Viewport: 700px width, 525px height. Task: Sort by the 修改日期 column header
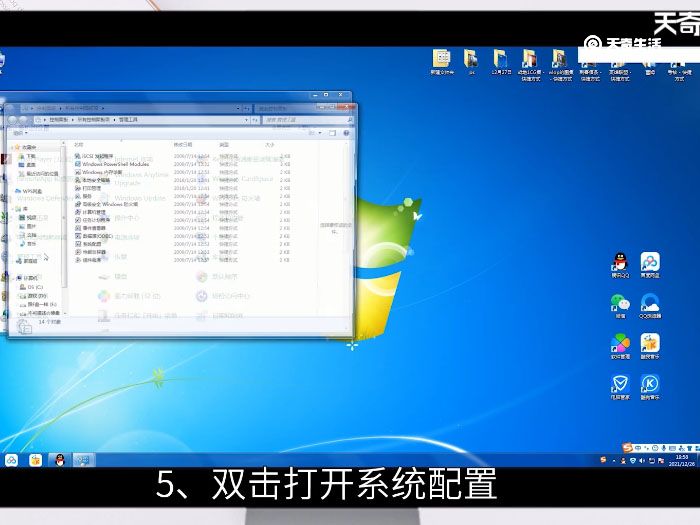click(183, 145)
